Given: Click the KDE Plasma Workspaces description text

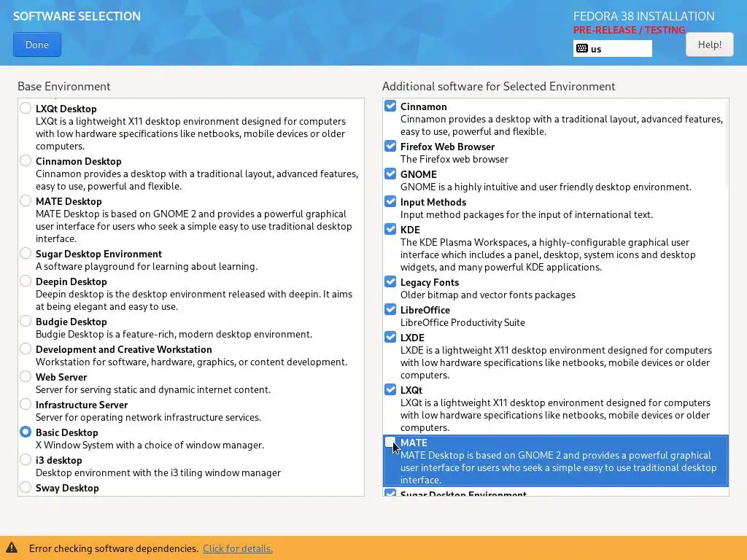Looking at the screenshot, I should [548, 254].
